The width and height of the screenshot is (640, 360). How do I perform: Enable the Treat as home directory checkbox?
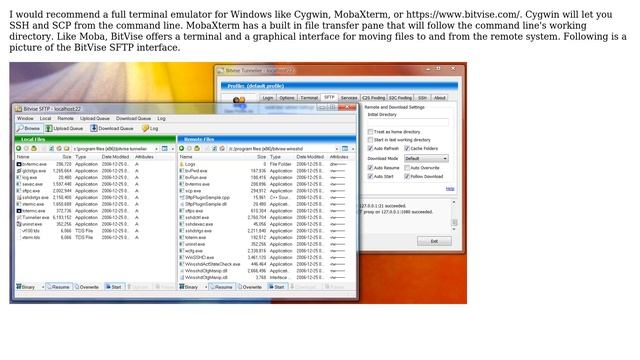pos(370,132)
